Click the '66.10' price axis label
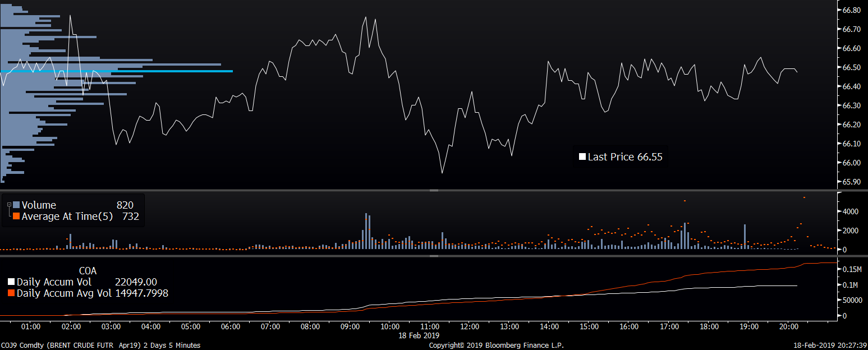The image size is (868, 350). (852, 144)
